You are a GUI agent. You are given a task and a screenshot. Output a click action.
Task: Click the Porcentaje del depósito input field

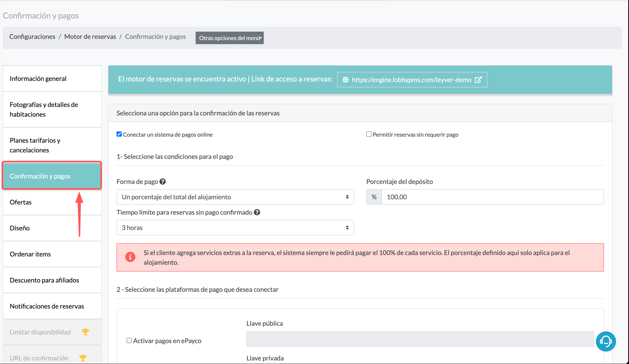point(492,197)
